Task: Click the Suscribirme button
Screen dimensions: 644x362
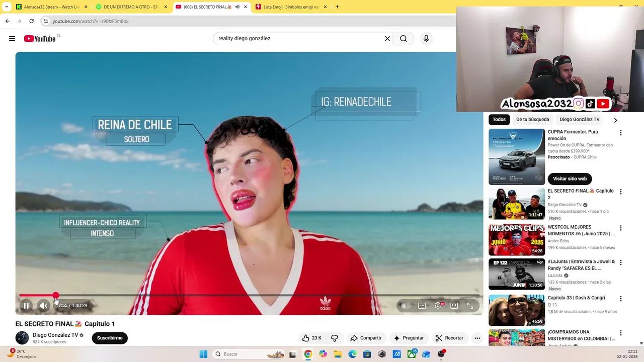Action: pos(110,338)
